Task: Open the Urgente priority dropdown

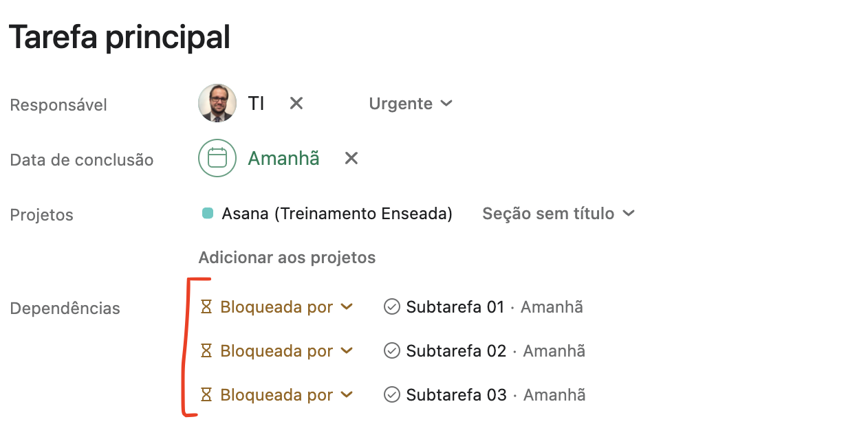Action: tap(411, 104)
